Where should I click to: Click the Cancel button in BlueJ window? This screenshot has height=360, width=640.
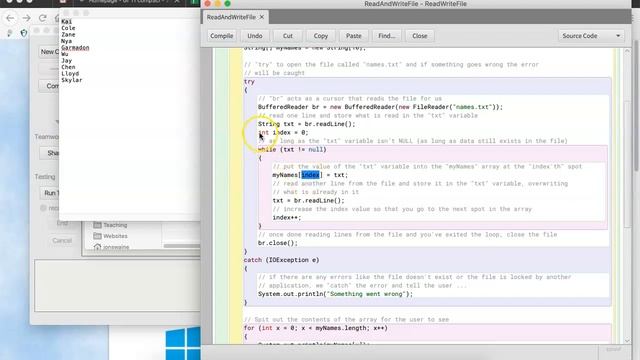[x=62, y=240]
